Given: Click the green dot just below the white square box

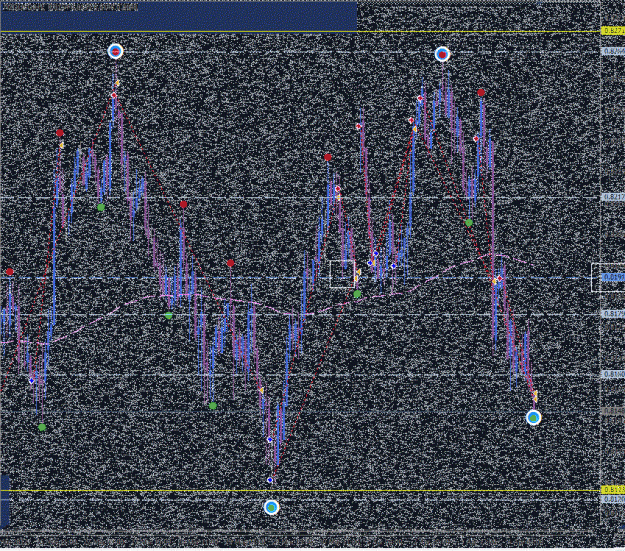Looking at the screenshot, I should tap(357, 294).
